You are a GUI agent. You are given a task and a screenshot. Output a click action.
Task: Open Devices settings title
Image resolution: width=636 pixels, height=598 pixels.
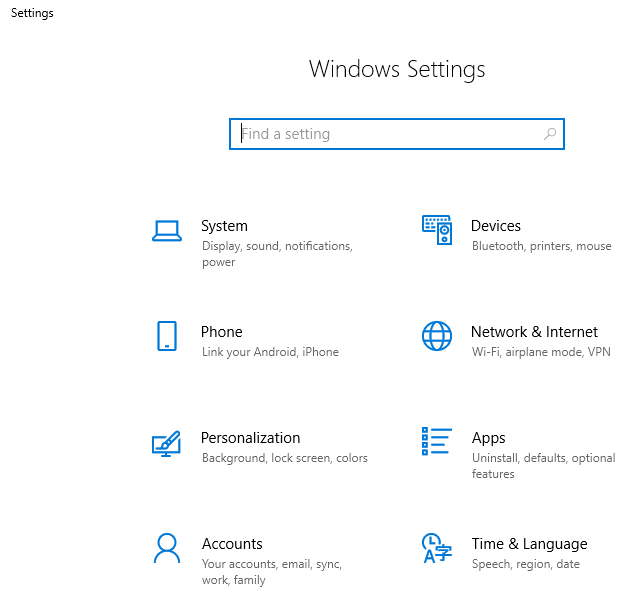pos(496,226)
